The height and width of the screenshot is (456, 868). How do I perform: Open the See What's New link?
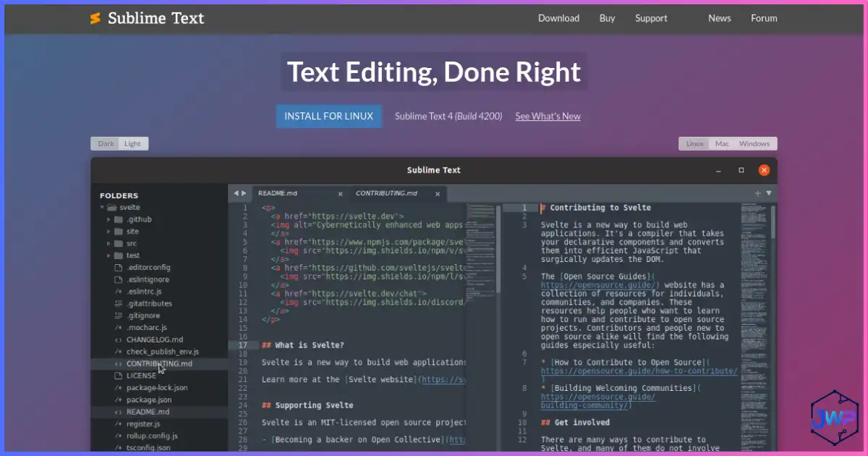click(x=548, y=116)
